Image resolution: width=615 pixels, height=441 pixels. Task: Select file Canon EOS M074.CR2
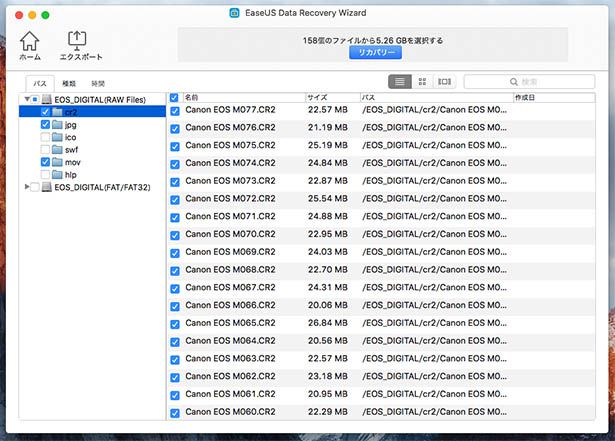(230, 163)
